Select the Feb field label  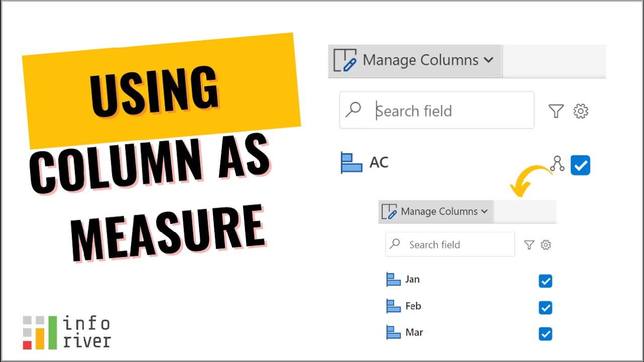[x=413, y=306]
